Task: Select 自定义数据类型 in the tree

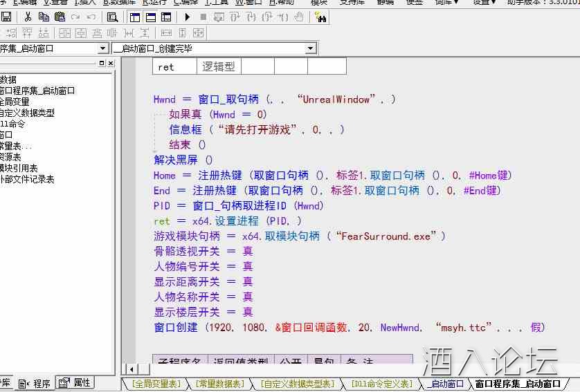Action: coord(27,113)
